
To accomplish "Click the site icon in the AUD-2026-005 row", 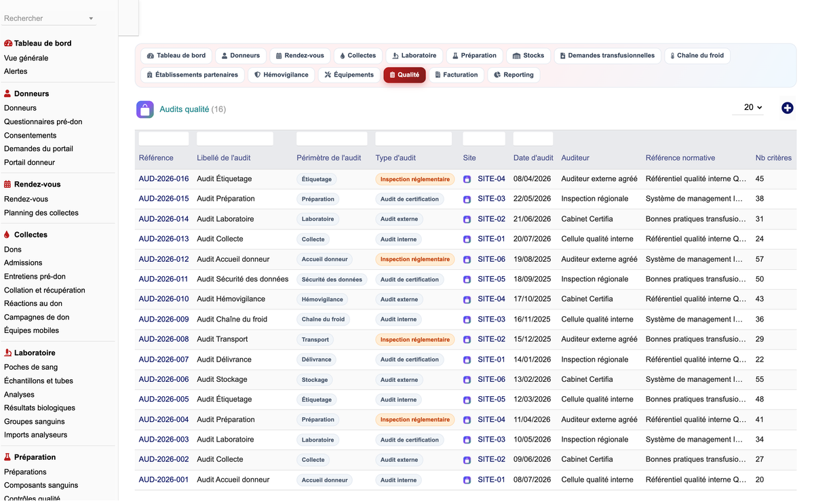I will [x=467, y=400].
